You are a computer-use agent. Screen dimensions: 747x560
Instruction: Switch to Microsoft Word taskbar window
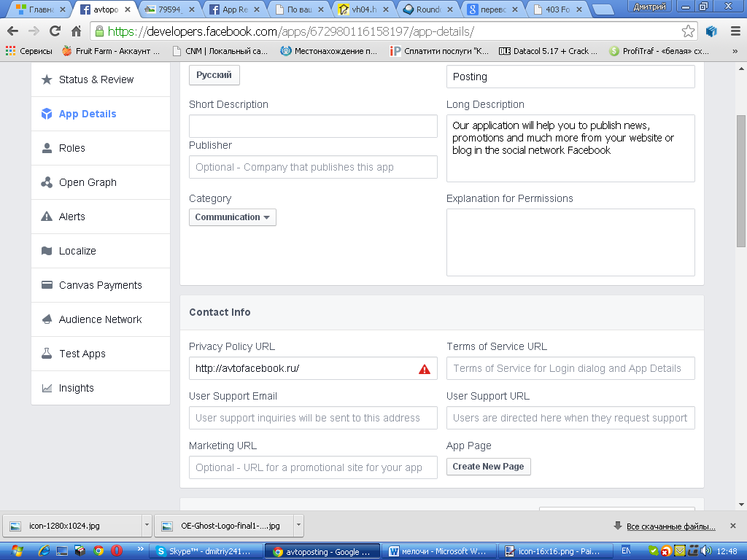tap(438, 551)
